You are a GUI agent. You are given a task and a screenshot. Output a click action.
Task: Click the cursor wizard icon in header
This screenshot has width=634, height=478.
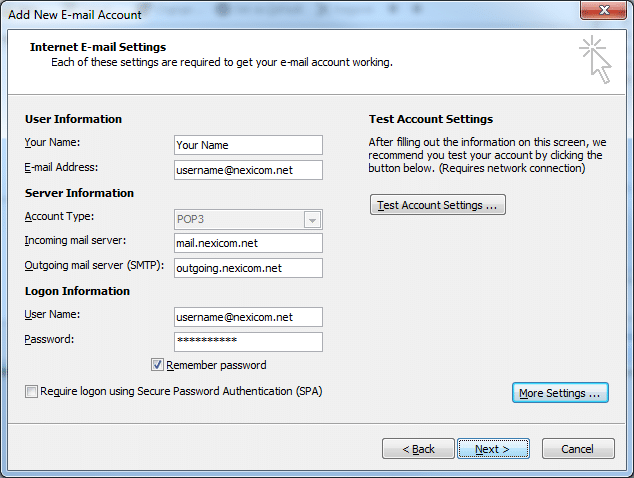pyautogui.click(x=596, y=59)
